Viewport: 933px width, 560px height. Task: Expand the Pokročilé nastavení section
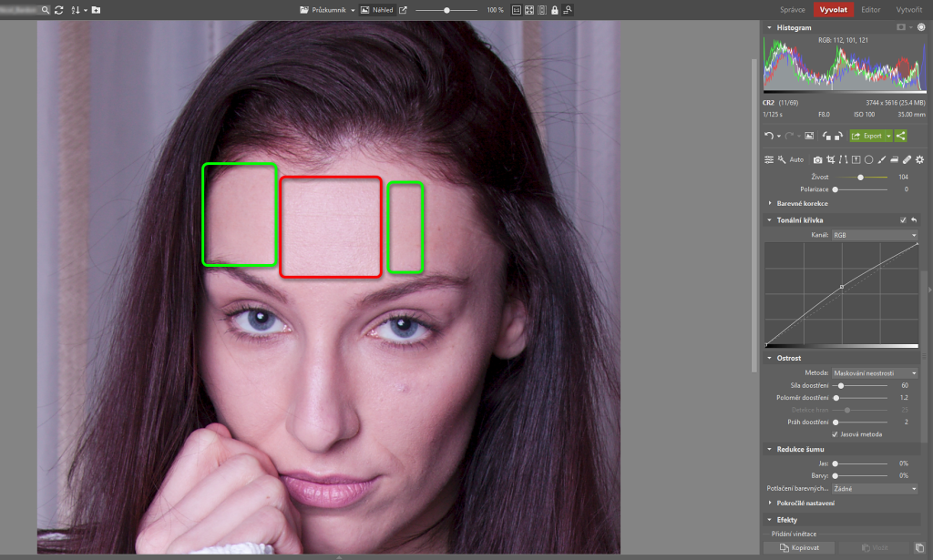(769, 503)
